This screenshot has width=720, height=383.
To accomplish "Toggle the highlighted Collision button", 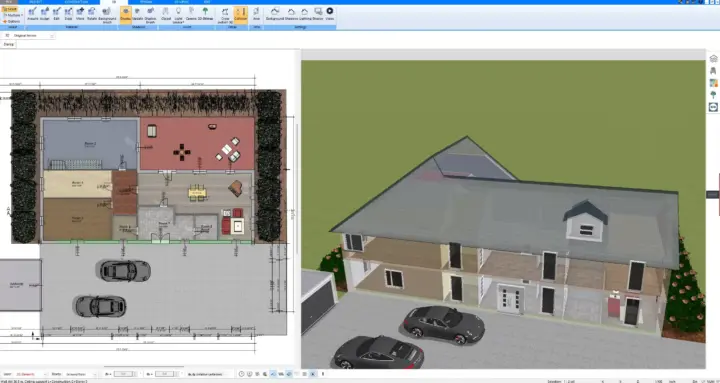I will pos(241,14).
